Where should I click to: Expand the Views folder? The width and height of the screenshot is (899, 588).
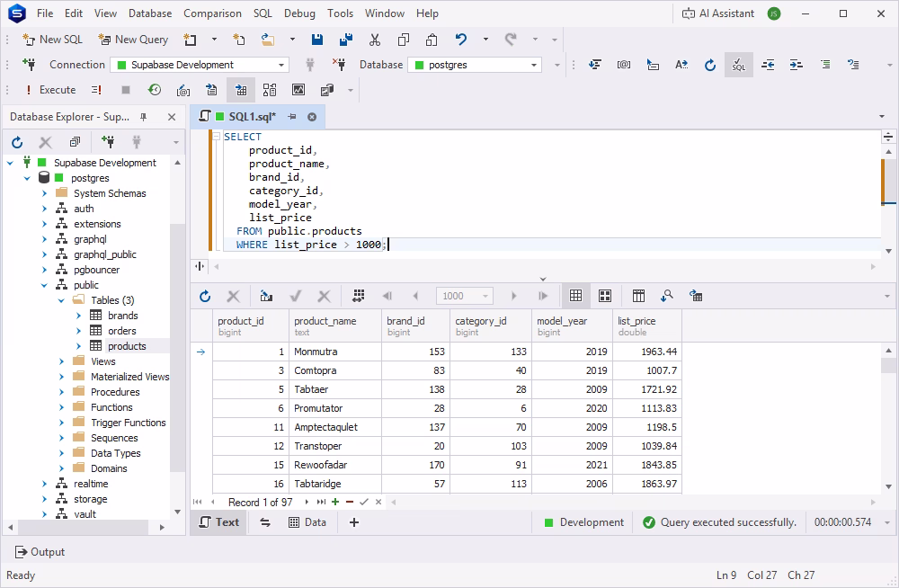click(x=61, y=361)
